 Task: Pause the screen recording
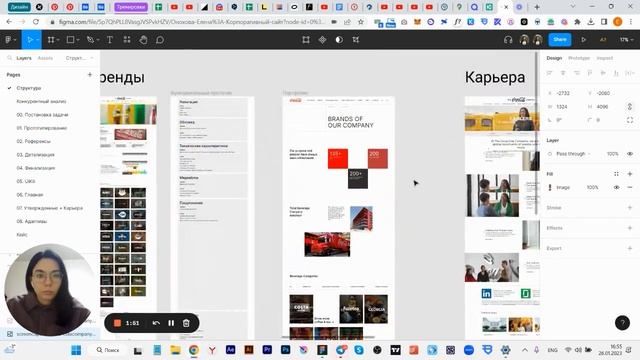(171, 323)
